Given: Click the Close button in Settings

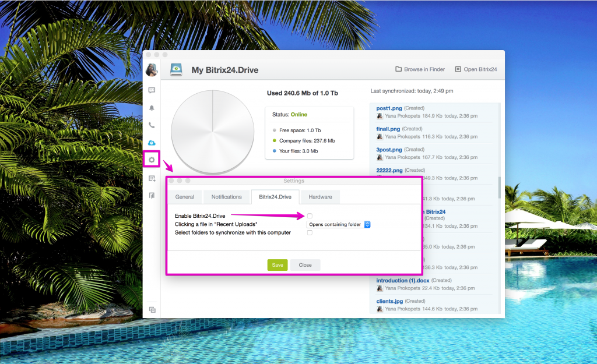Looking at the screenshot, I should coord(305,265).
